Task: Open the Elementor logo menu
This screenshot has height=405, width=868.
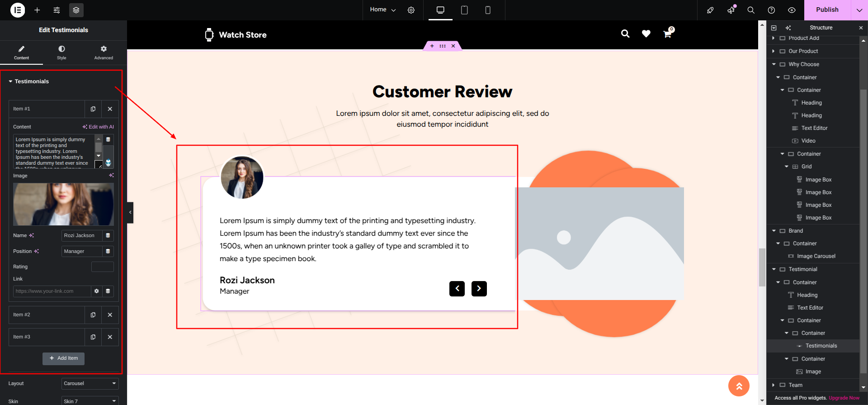Action: (18, 10)
